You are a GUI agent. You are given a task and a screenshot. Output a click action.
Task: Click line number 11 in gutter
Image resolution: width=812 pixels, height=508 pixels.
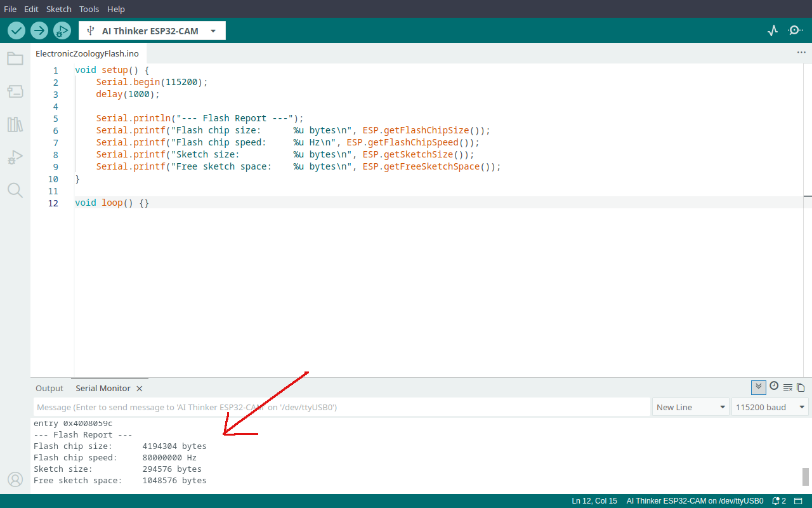pos(53,190)
